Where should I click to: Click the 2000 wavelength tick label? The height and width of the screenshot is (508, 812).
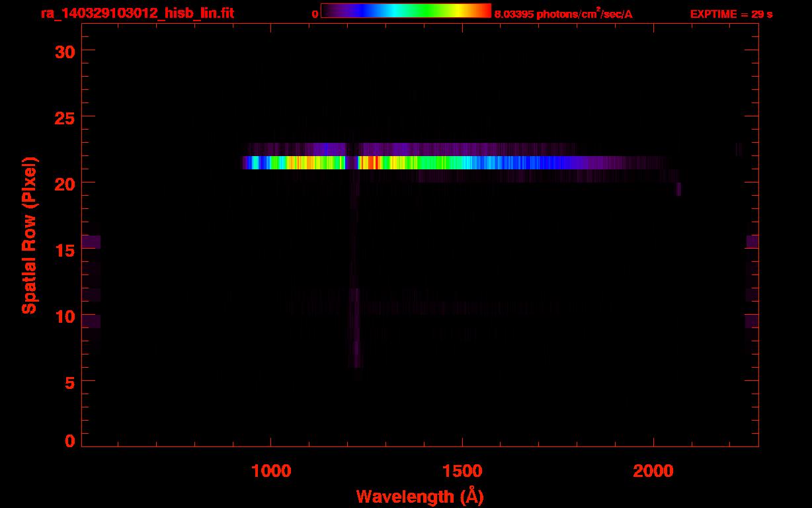pyautogui.click(x=653, y=471)
